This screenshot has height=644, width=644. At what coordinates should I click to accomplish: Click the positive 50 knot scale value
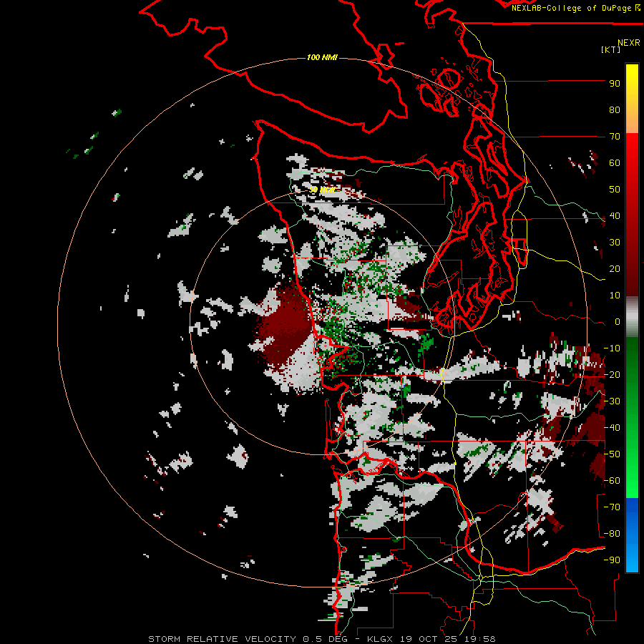click(615, 190)
